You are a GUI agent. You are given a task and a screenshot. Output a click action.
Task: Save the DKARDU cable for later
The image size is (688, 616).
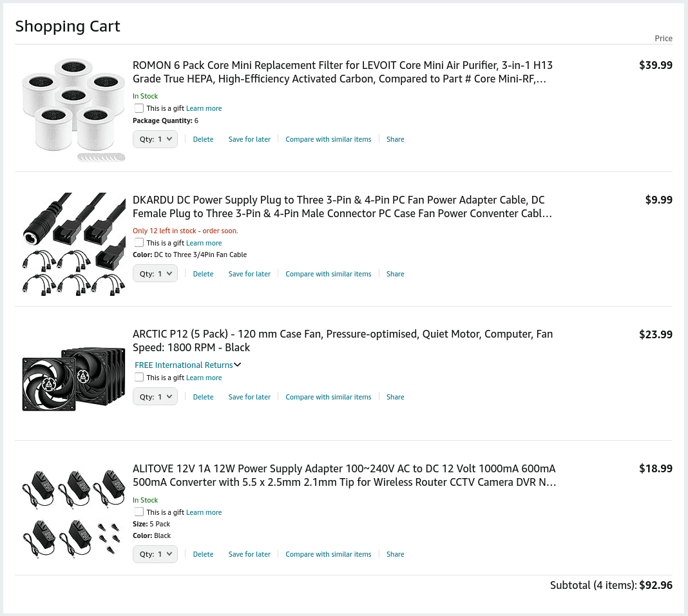pos(249,274)
